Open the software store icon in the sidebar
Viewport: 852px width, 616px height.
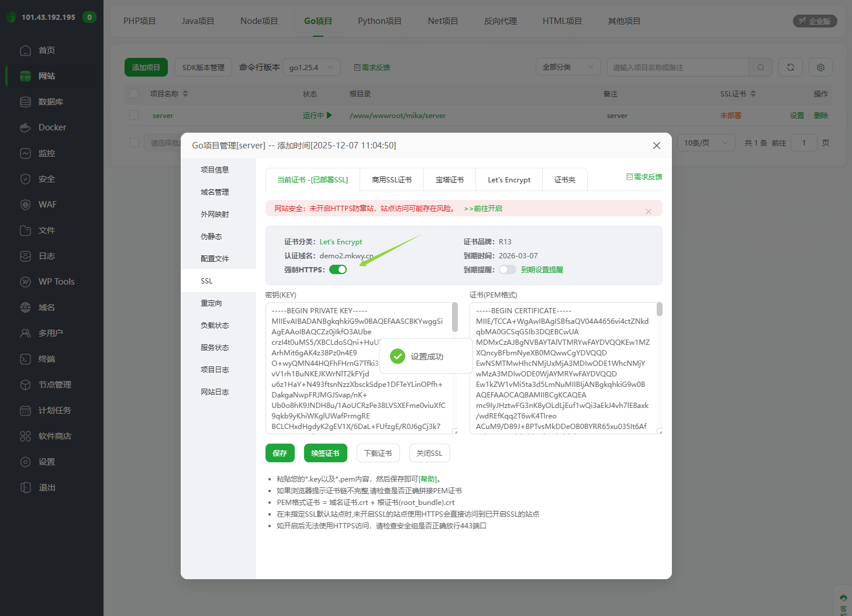25,436
